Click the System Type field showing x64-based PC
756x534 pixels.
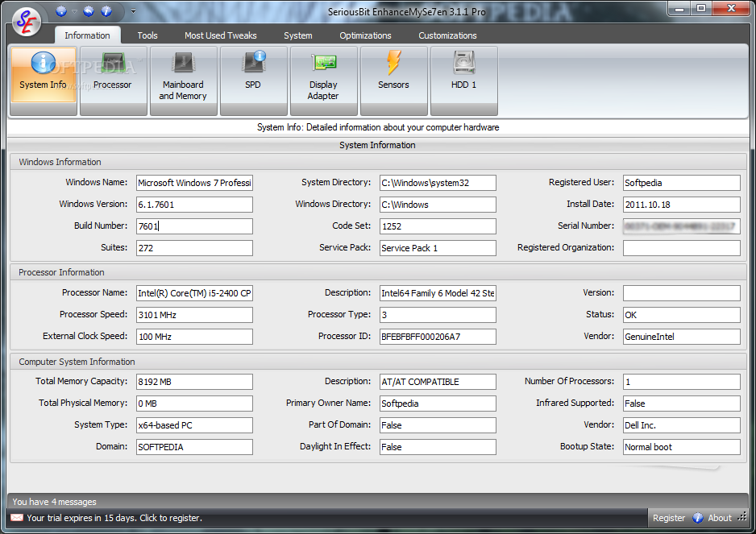click(x=194, y=425)
